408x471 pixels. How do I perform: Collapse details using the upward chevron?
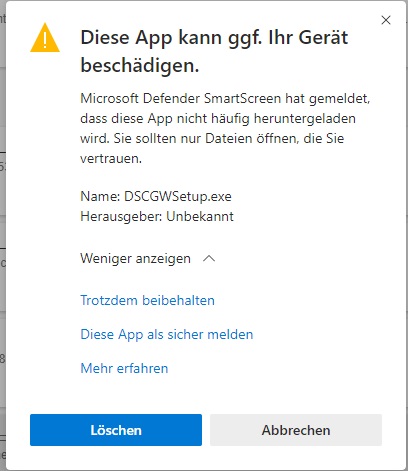(209, 258)
